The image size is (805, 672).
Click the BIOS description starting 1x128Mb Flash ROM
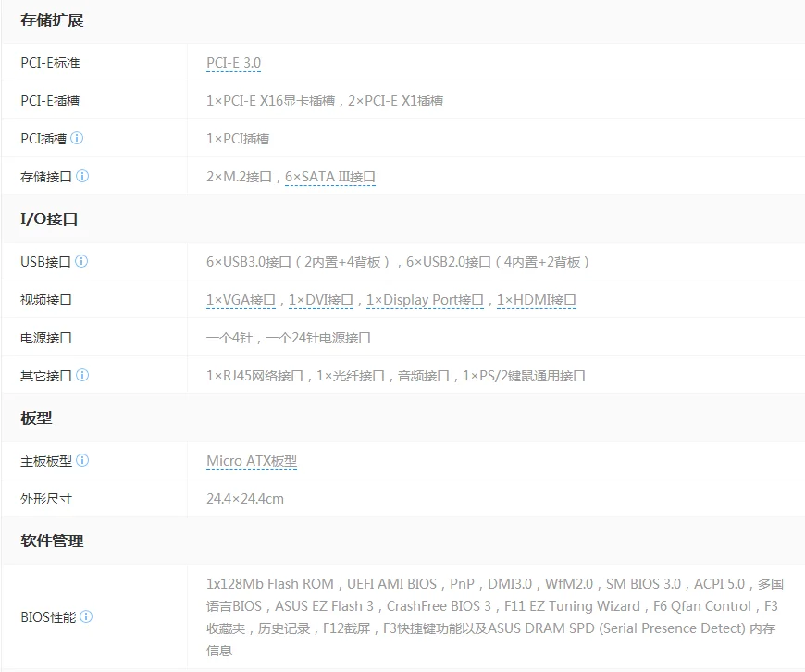[495, 617]
